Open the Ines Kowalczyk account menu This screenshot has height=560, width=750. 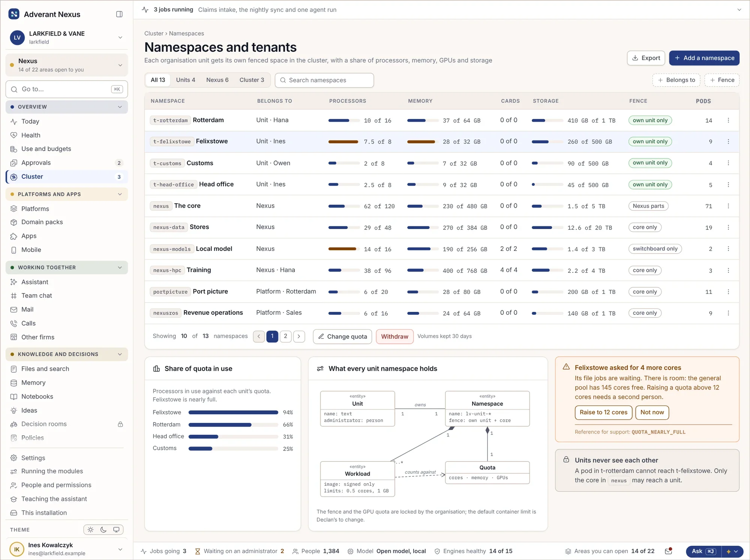[67, 549]
